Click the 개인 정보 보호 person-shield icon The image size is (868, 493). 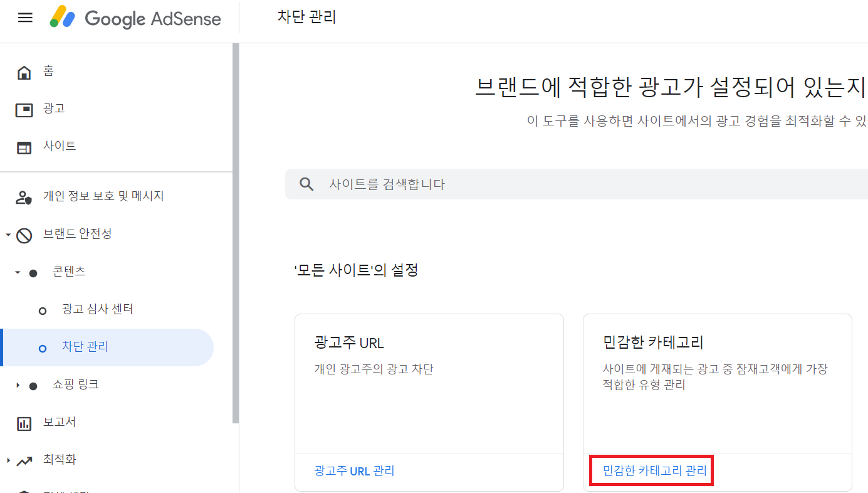coord(24,198)
